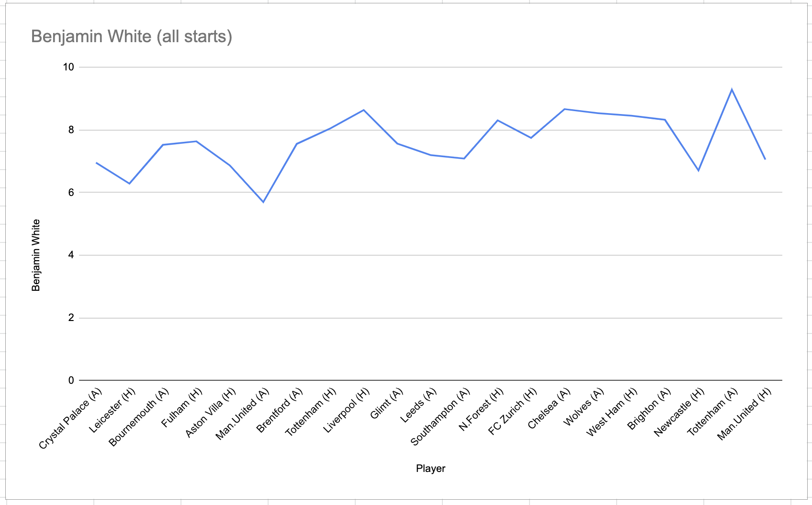This screenshot has width=812, height=505.
Task: Select the FC Zurich (H) axis label
Action: point(513,411)
